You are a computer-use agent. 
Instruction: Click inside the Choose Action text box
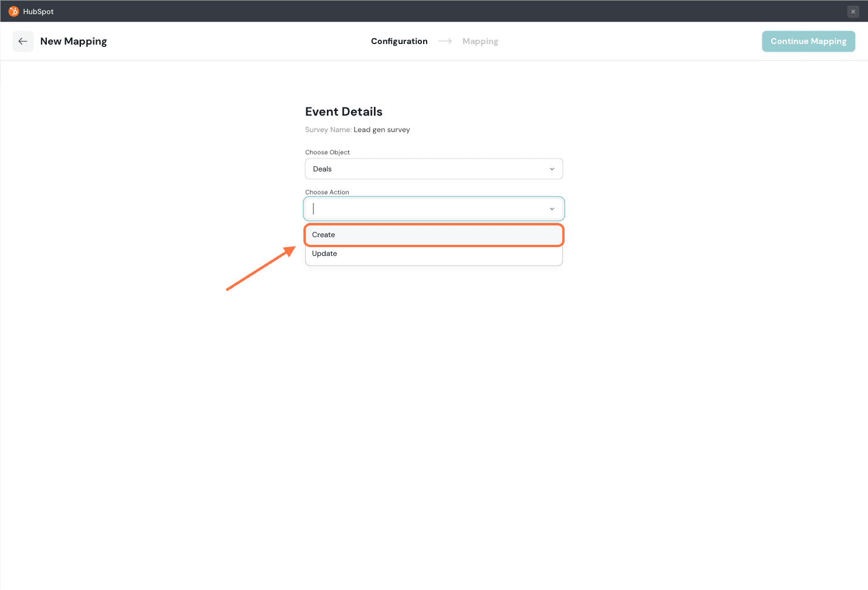[x=423, y=209]
